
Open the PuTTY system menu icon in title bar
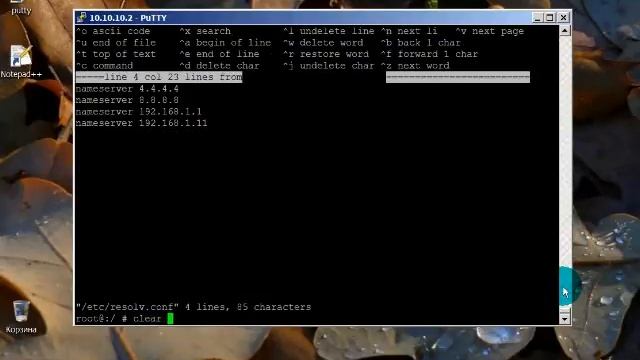pyautogui.click(x=82, y=18)
